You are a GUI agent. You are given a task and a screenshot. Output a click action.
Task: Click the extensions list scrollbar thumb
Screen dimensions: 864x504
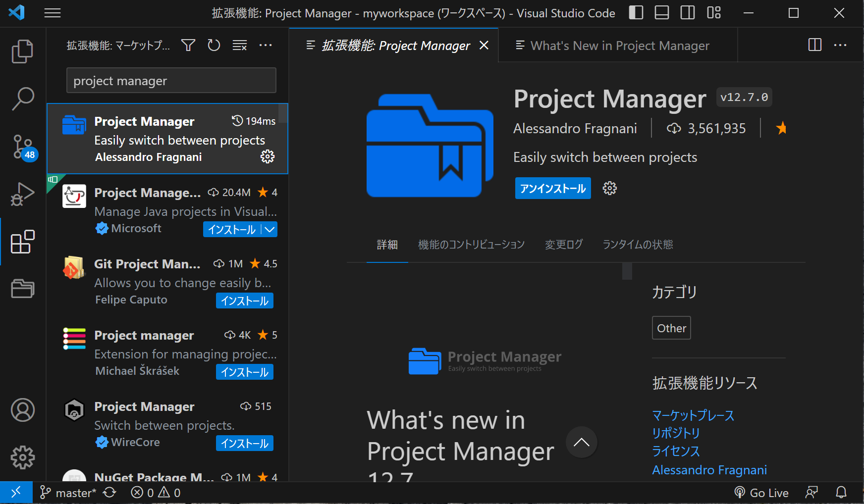click(x=283, y=113)
